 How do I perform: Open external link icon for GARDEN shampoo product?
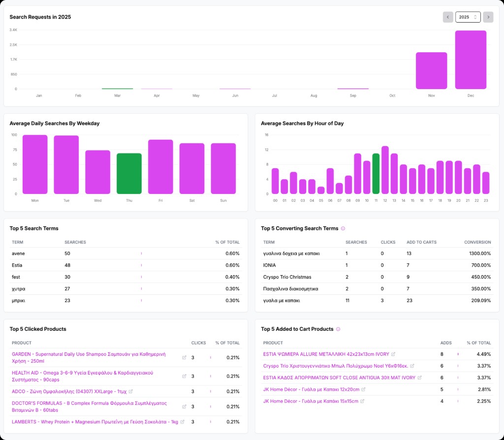pos(184,357)
